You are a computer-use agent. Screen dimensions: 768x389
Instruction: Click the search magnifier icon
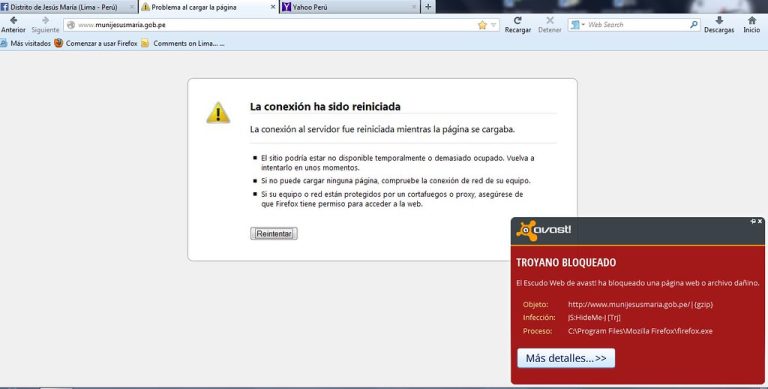tap(694, 24)
